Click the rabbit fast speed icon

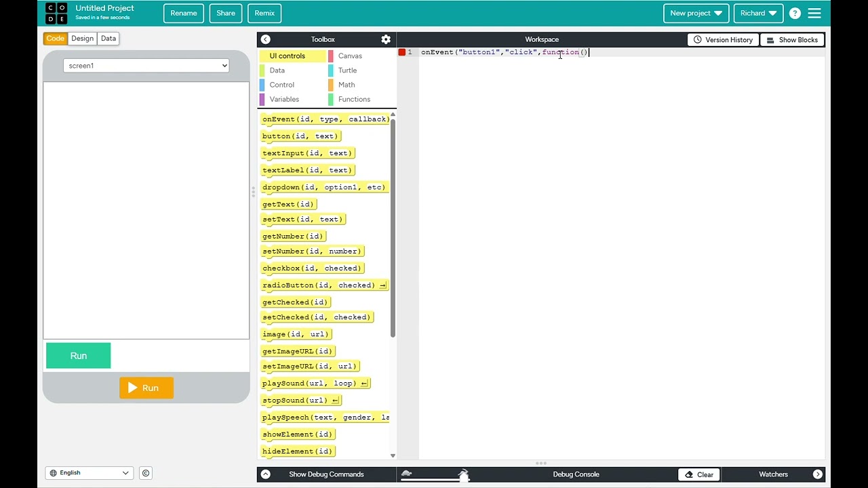pos(464,472)
